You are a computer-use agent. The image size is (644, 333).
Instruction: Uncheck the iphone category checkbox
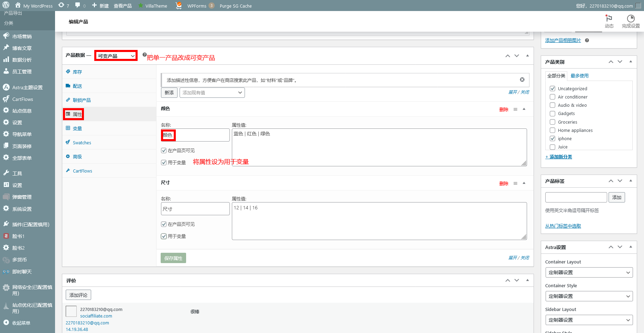click(552, 138)
